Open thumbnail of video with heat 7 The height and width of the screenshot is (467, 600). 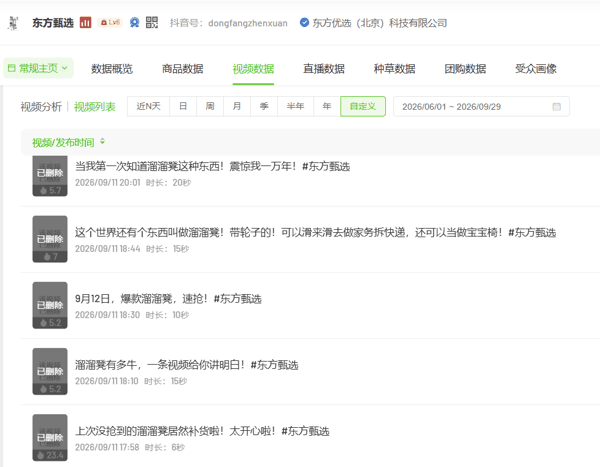[x=50, y=239]
